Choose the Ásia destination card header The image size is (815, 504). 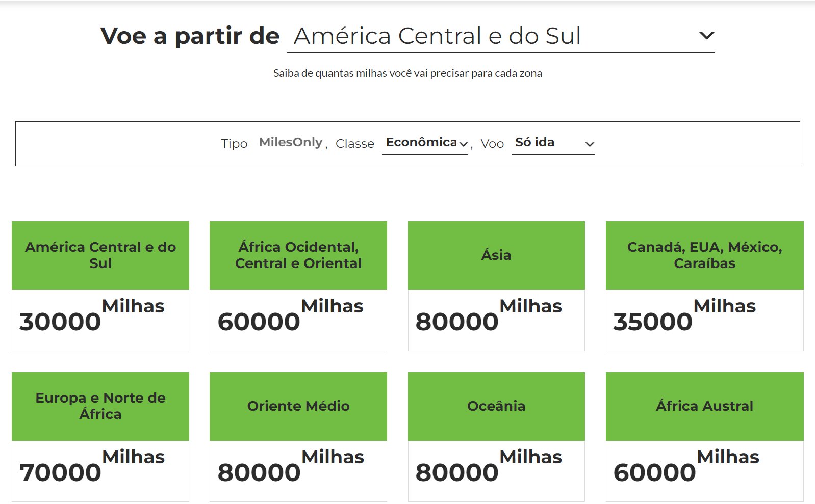point(496,255)
